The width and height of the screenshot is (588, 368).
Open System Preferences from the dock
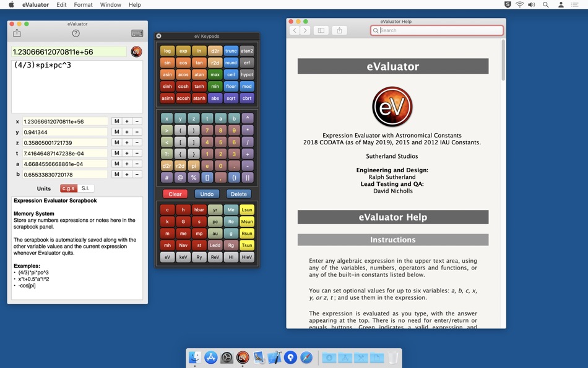point(227,357)
